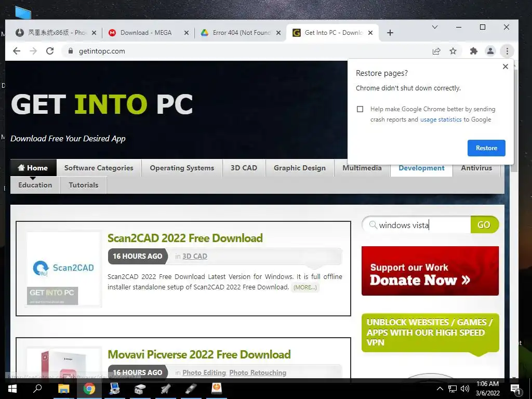Open the volume speaker tray icon
532x399 pixels.
465,389
